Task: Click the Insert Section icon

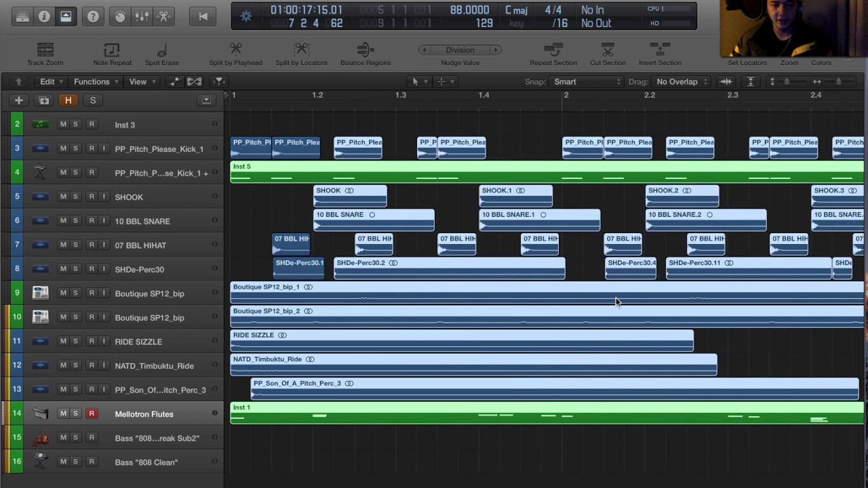Action: point(660,49)
